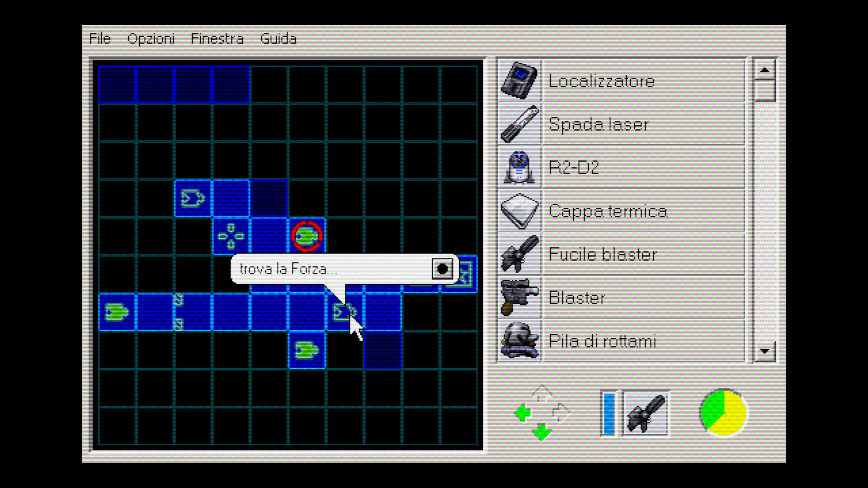Click the green-yellow health meter circle
The height and width of the screenshot is (488, 868).
click(x=723, y=413)
